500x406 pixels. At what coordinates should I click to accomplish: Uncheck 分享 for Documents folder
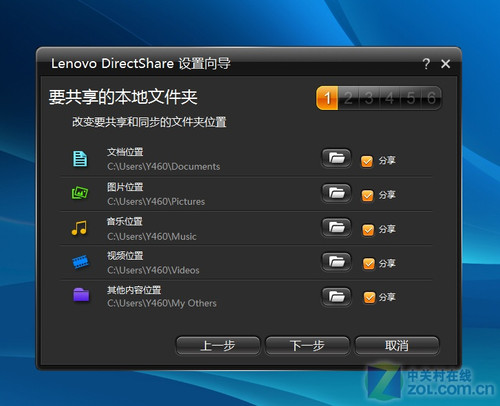367,161
